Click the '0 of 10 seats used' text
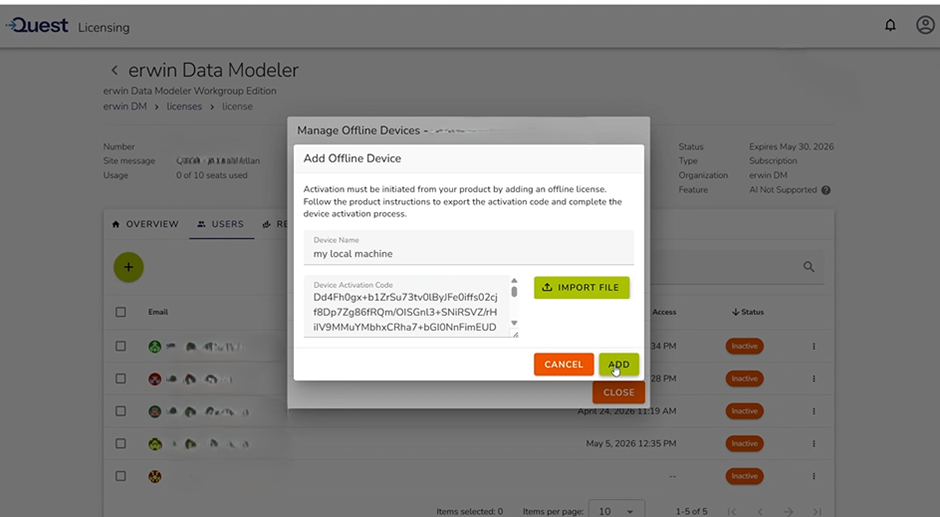This screenshot has height=517, width=940. click(x=212, y=175)
